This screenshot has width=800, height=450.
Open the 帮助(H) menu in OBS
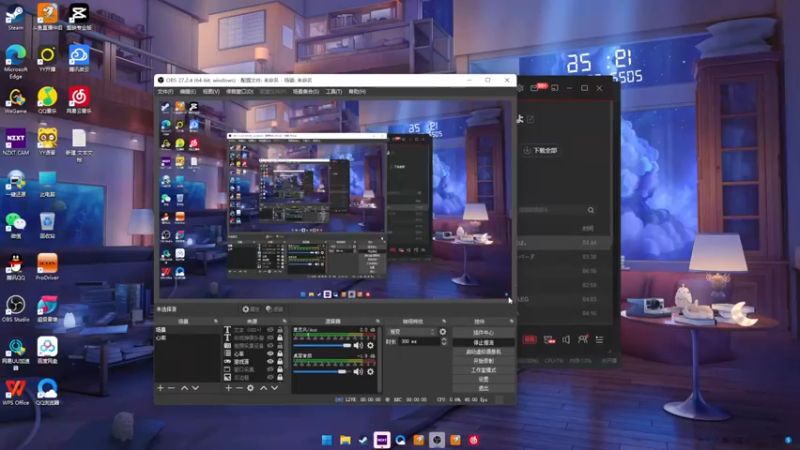coord(357,92)
